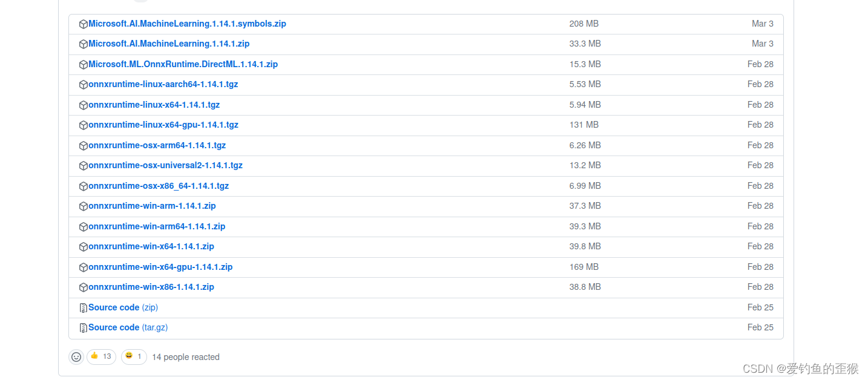Screen dimensions: 868x380
Task: Click Mar 3 date of symbols.zip row
Action: (x=763, y=24)
